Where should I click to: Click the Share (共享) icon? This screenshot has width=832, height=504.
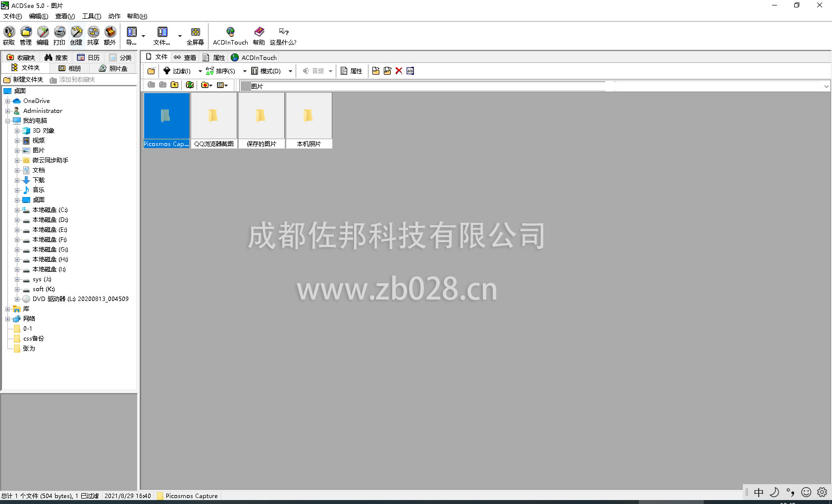coord(93,36)
